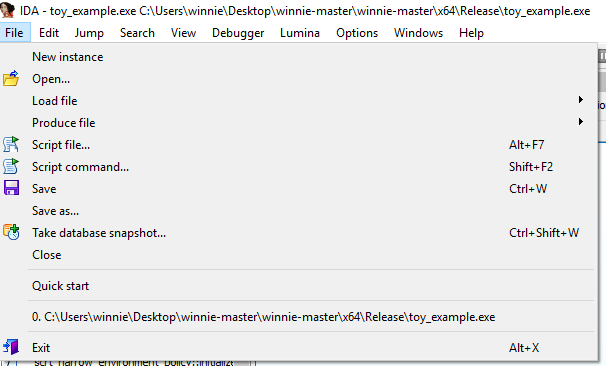This screenshot has width=606, height=366.
Task: Open the Debugger menu
Action: [x=238, y=33]
